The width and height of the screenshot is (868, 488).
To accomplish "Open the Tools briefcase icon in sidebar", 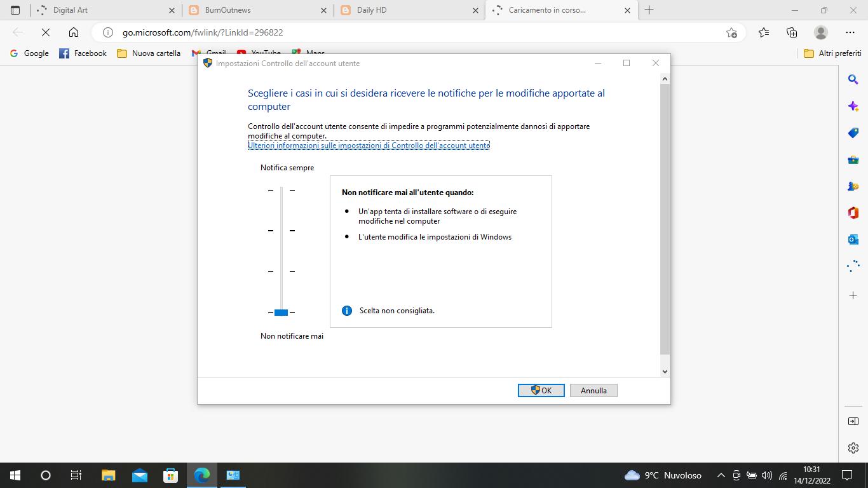I will click(853, 159).
